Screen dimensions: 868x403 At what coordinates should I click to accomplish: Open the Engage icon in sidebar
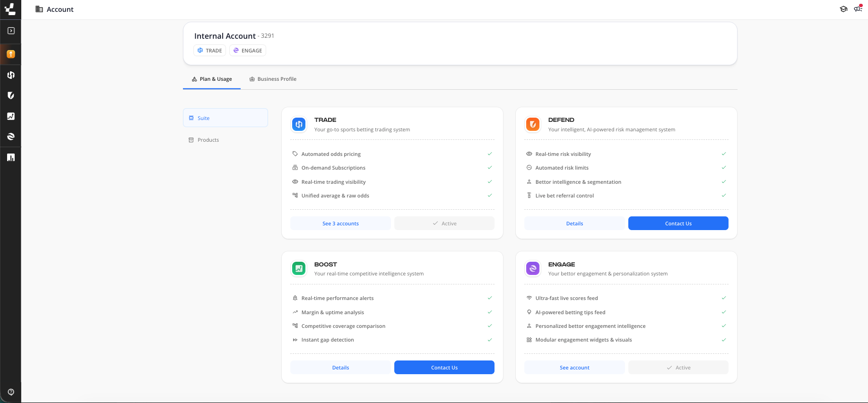[x=11, y=137]
